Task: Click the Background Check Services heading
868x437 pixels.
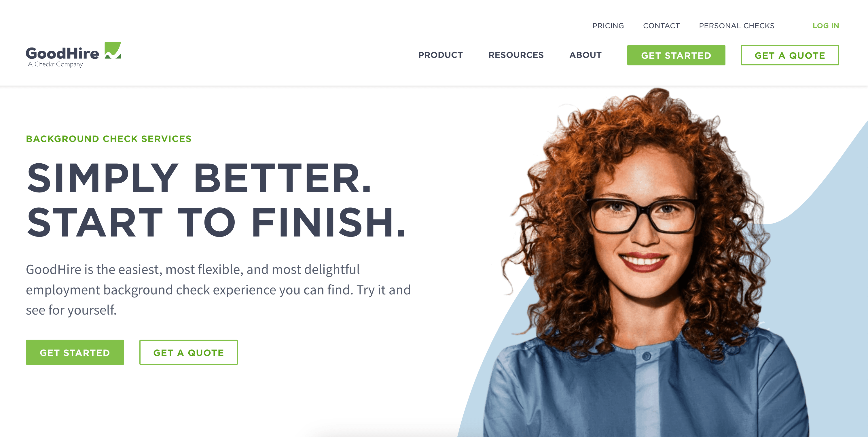Action: [x=109, y=139]
